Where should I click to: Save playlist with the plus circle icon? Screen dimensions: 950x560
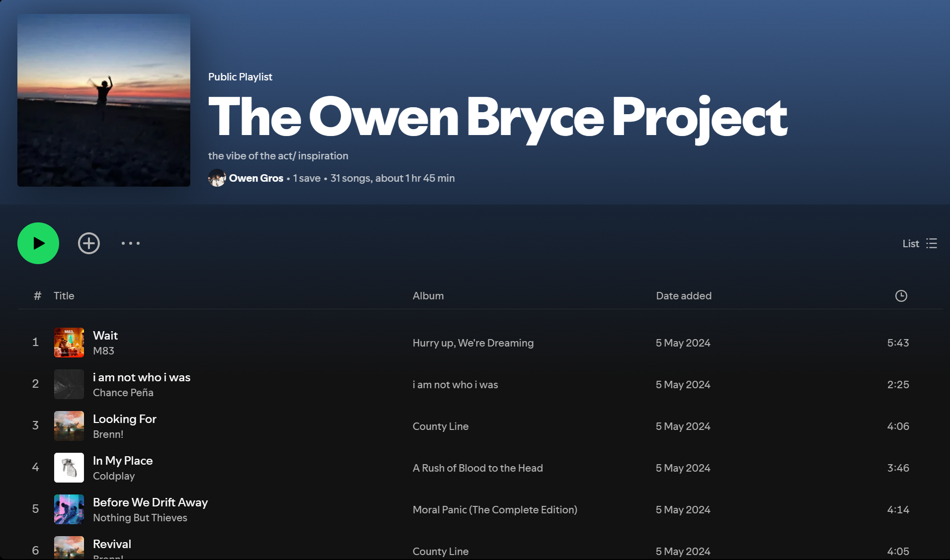click(x=89, y=243)
